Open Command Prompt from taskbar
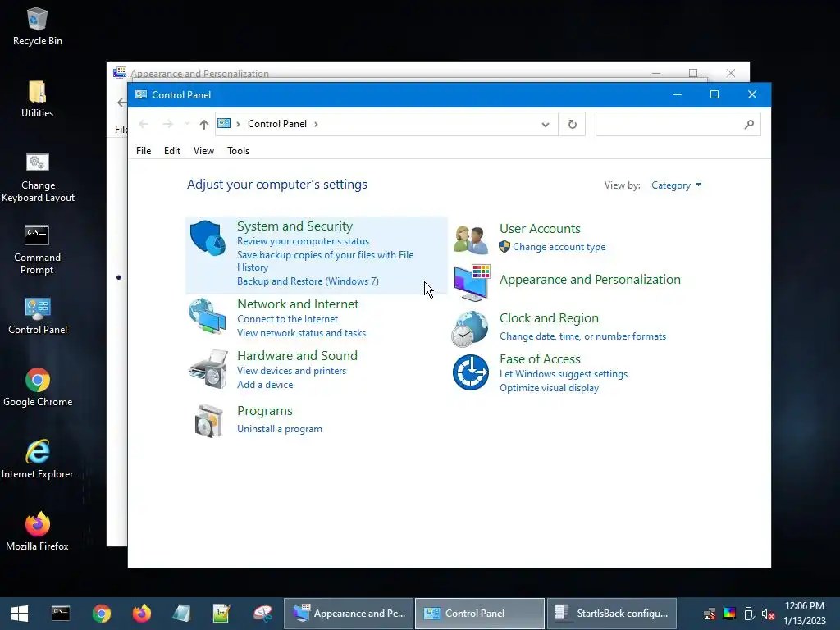Viewport: 840px width, 630px height. [61, 614]
